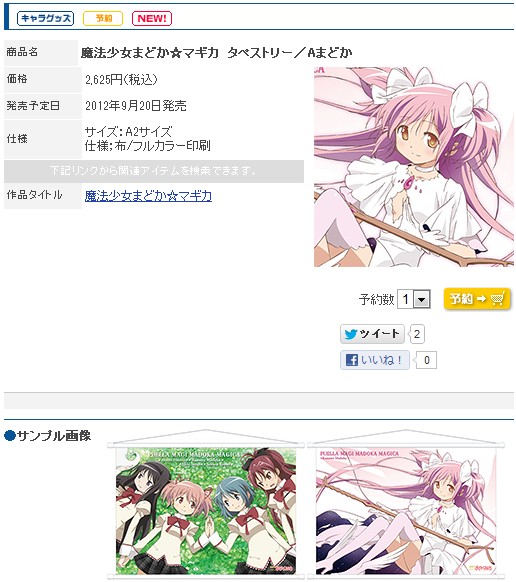Click the shopping cart 予約 button
This screenshot has width=516, height=582.
point(477,299)
